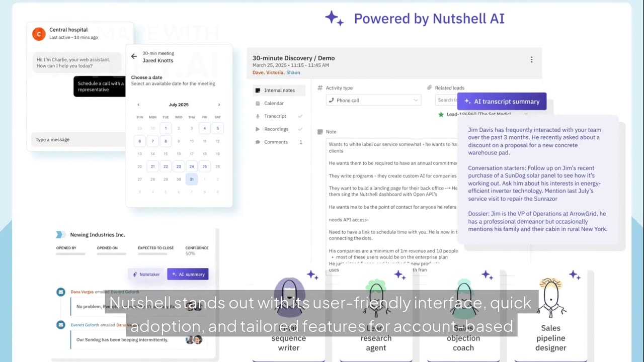Select July 7 in the calendar

(152, 141)
